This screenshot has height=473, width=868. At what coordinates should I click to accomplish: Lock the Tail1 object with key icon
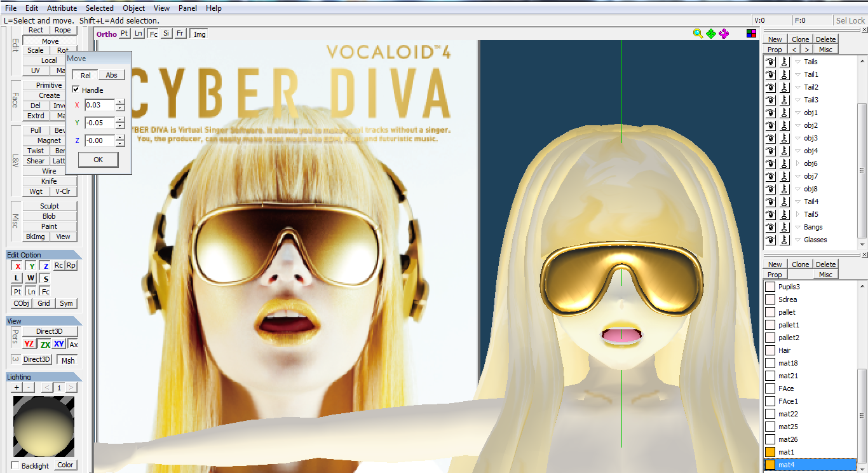coord(784,74)
